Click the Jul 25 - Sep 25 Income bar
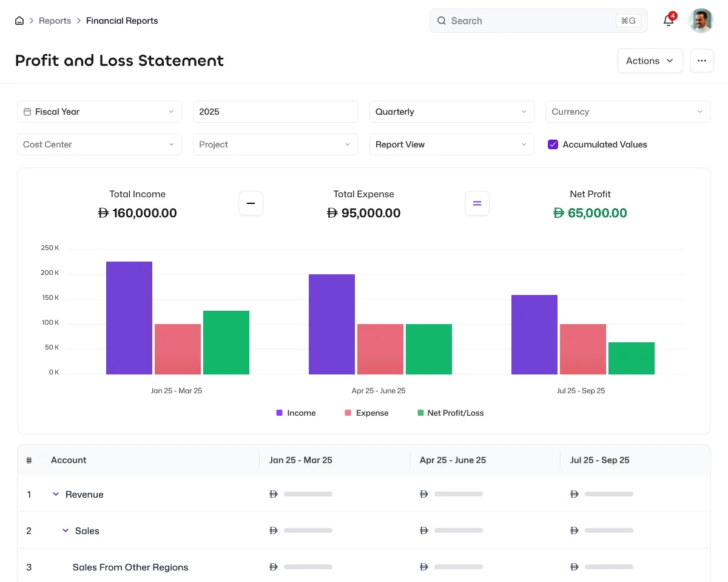728x582 pixels. [534, 334]
